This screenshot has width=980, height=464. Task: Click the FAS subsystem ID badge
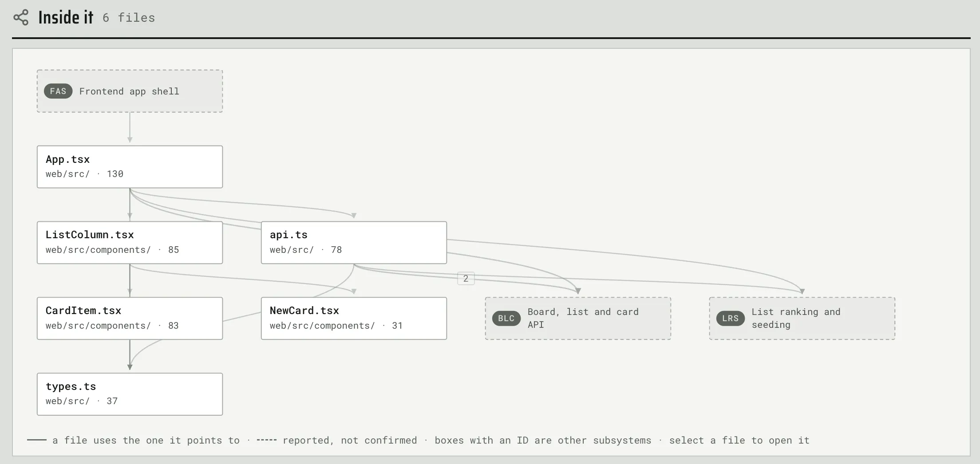tap(58, 91)
